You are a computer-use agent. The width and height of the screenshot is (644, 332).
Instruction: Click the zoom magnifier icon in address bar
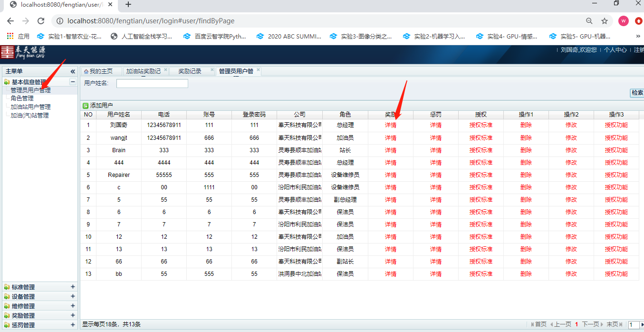tap(589, 21)
